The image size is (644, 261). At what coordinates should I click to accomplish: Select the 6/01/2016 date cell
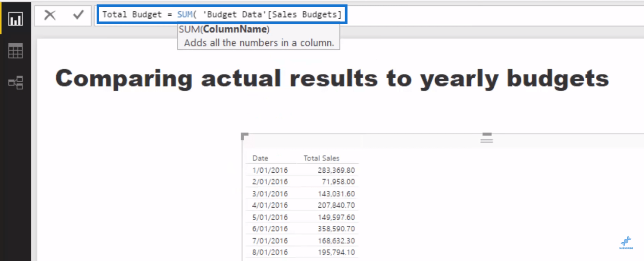[x=270, y=229]
